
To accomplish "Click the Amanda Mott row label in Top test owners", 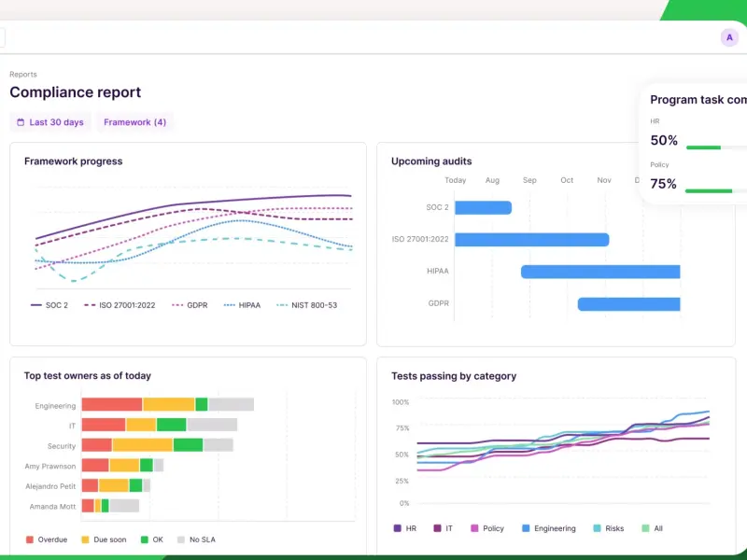I will click(55, 506).
